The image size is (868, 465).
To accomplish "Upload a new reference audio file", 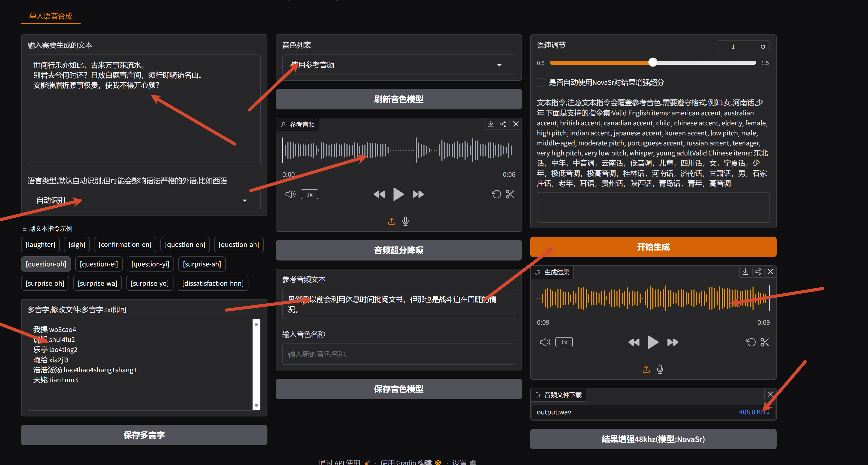I will (391, 221).
